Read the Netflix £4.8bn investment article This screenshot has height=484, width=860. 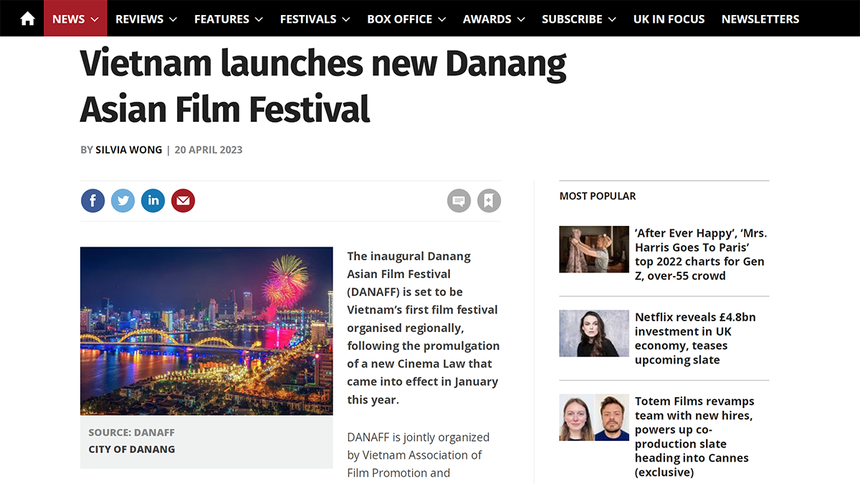click(695, 338)
